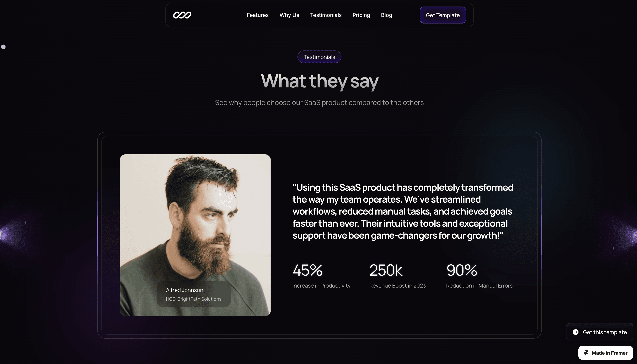The width and height of the screenshot is (637, 364).
Task: Open the Made in Framer badge
Action: [605, 353]
